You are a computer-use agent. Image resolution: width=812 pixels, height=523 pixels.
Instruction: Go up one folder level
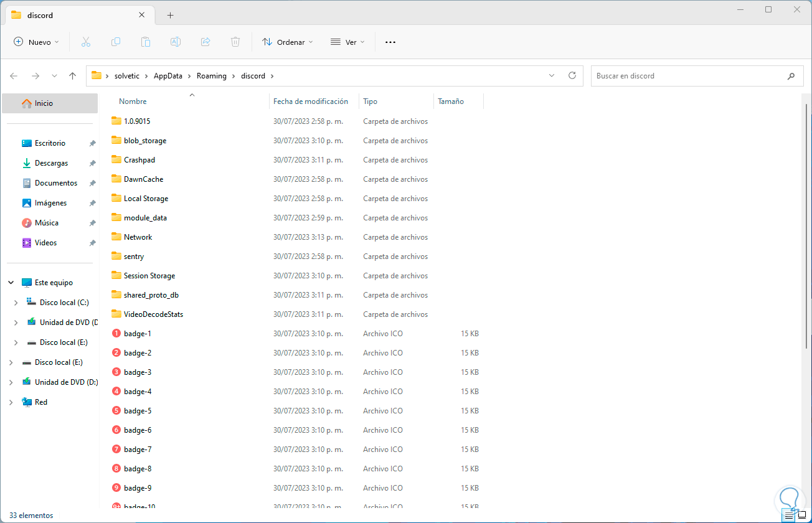click(72, 76)
